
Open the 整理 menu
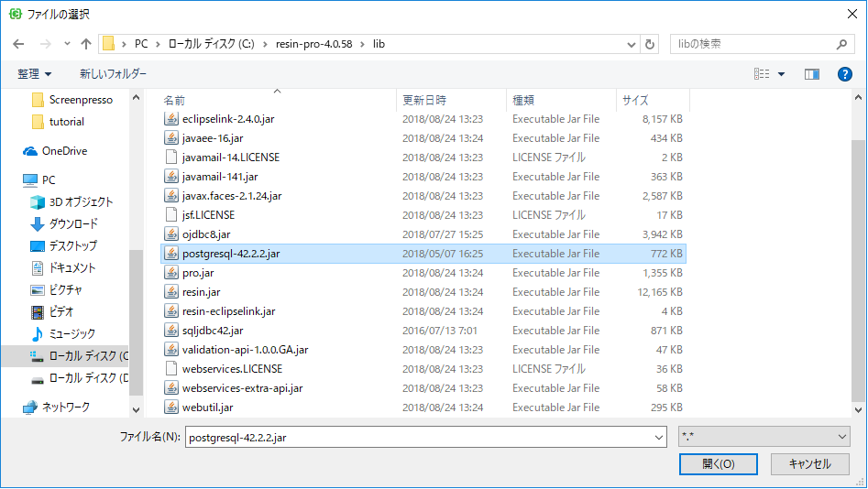[x=34, y=74]
